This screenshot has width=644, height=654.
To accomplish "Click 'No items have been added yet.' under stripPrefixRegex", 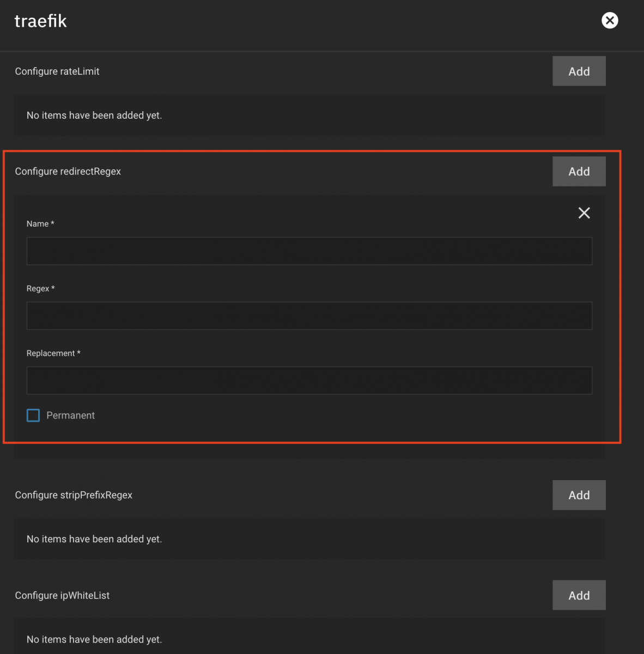I will 94,539.
